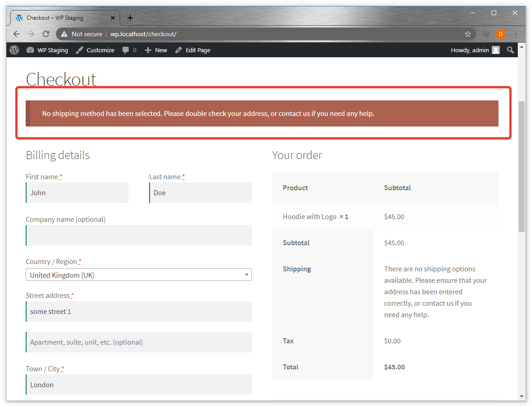Click the Your order heading
This screenshot has width=532, height=407.
(x=297, y=155)
